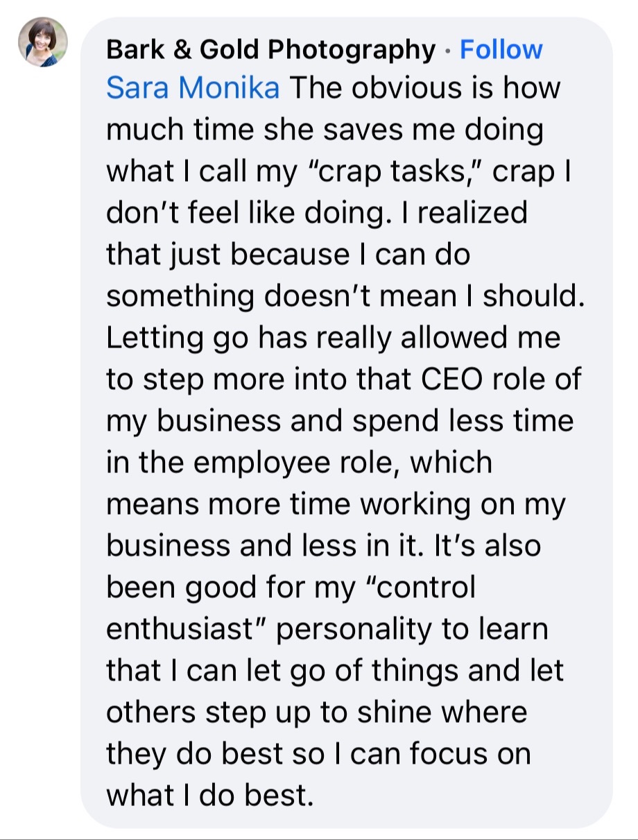
Task: Open the tagged Sara Monika profile mention
Action: (x=193, y=89)
